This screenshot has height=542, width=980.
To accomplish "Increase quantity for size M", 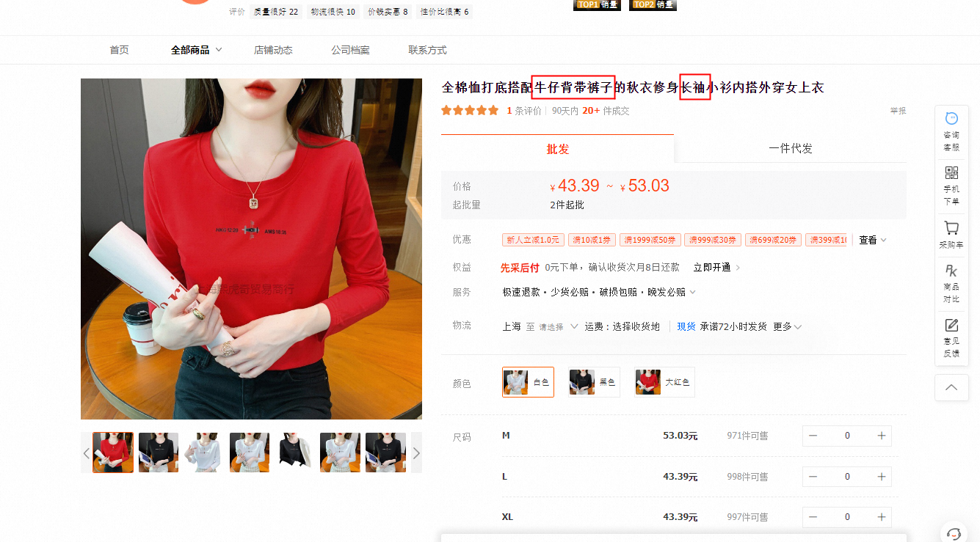I will click(x=882, y=436).
